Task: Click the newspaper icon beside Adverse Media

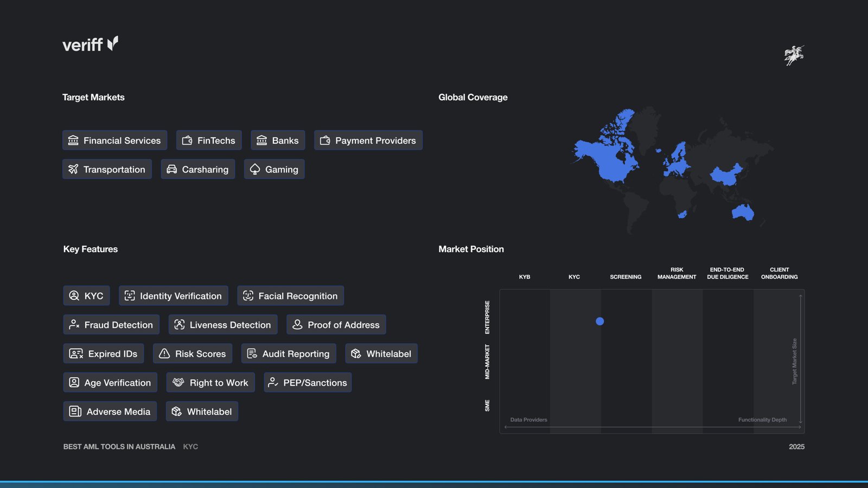Action: coord(75,412)
